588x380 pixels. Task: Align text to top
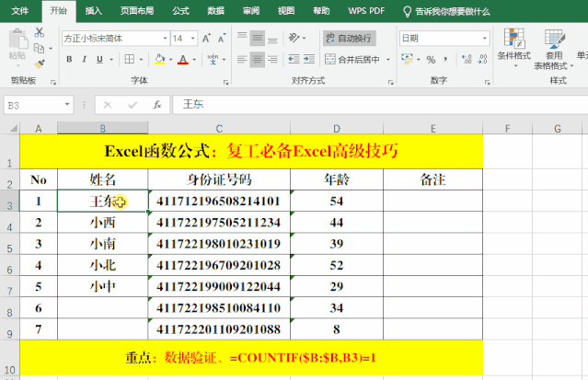(242, 38)
